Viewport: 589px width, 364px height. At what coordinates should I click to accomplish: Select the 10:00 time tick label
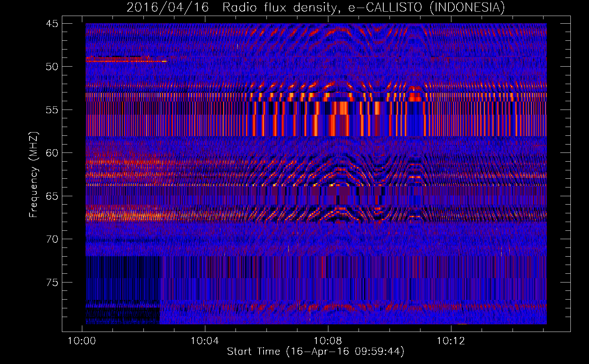(x=82, y=341)
